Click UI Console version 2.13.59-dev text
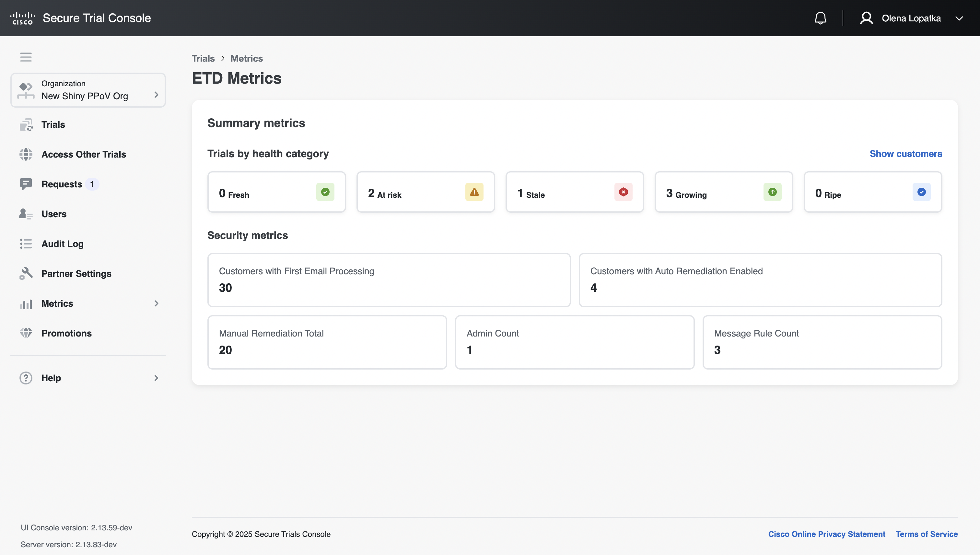Viewport: 980px width, 555px height. (x=76, y=527)
